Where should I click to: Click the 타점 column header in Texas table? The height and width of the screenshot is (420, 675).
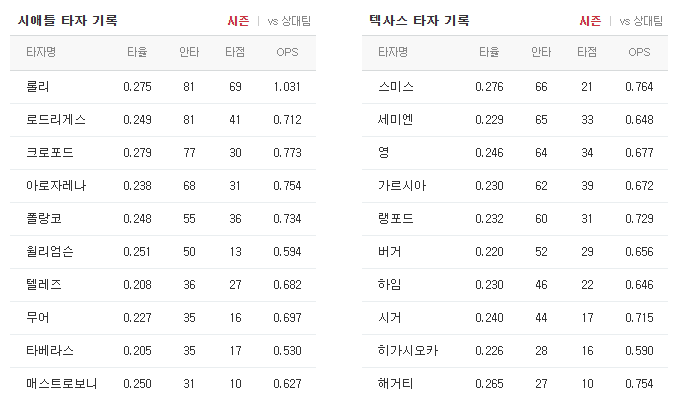click(x=586, y=51)
